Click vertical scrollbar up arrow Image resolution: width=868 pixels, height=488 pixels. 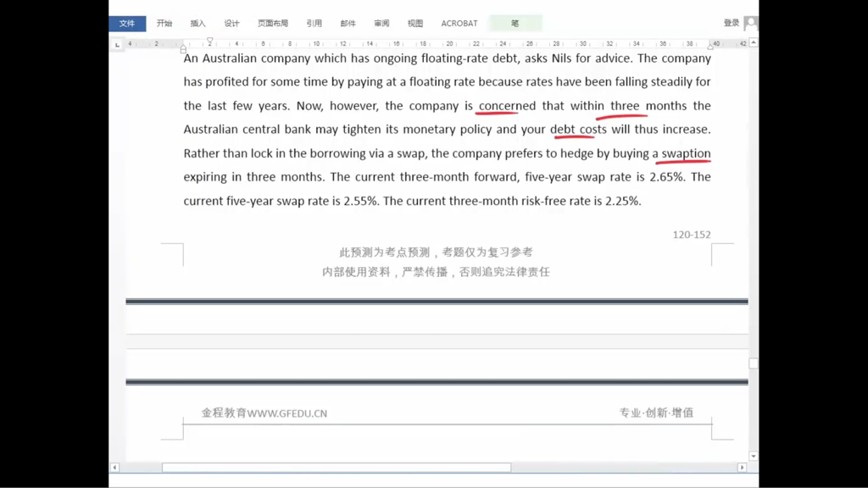[x=754, y=42]
